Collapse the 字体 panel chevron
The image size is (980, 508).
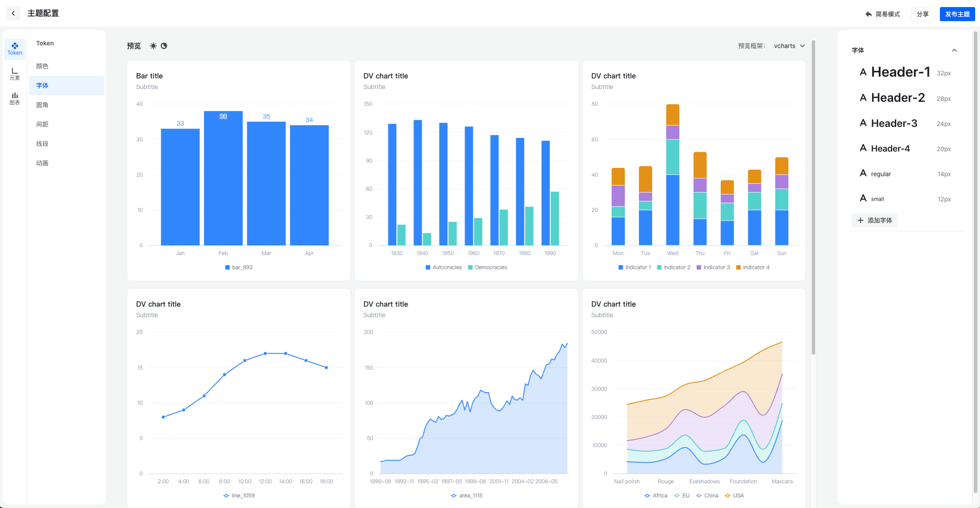pyautogui.click(x=954, y=50)
